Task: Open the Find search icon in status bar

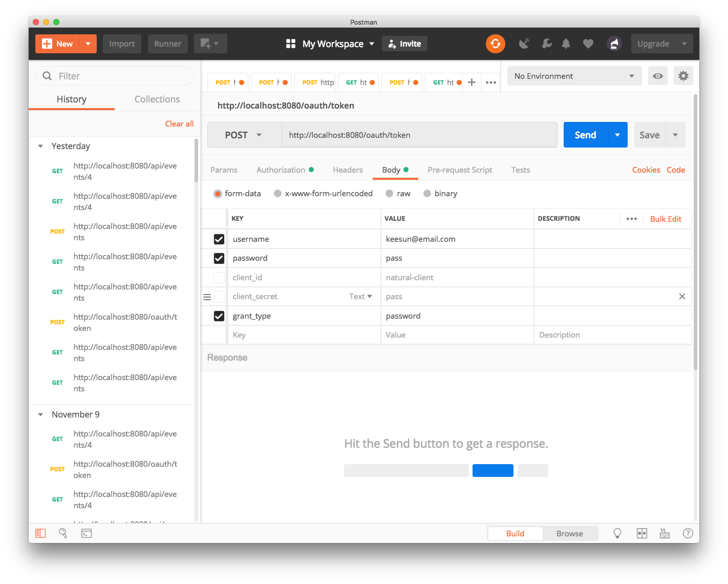Action: coord(63,533)
